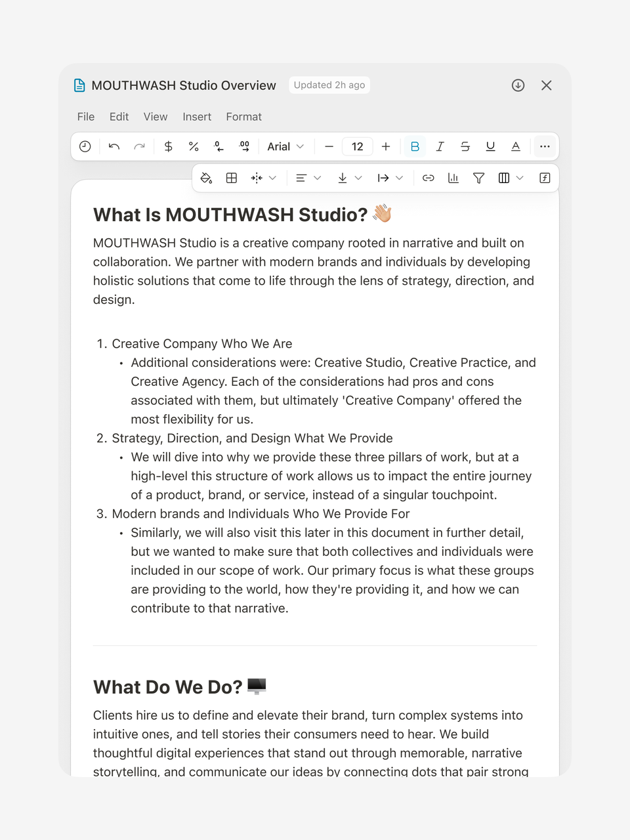Choose fill color paint bucket
Image resolution: width=630 pixels, height=840 pixels.
[x=206, y=178]
